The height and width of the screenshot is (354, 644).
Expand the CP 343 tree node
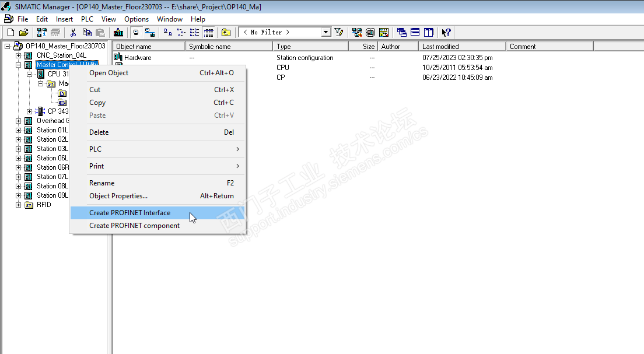(x=30, y=111)
